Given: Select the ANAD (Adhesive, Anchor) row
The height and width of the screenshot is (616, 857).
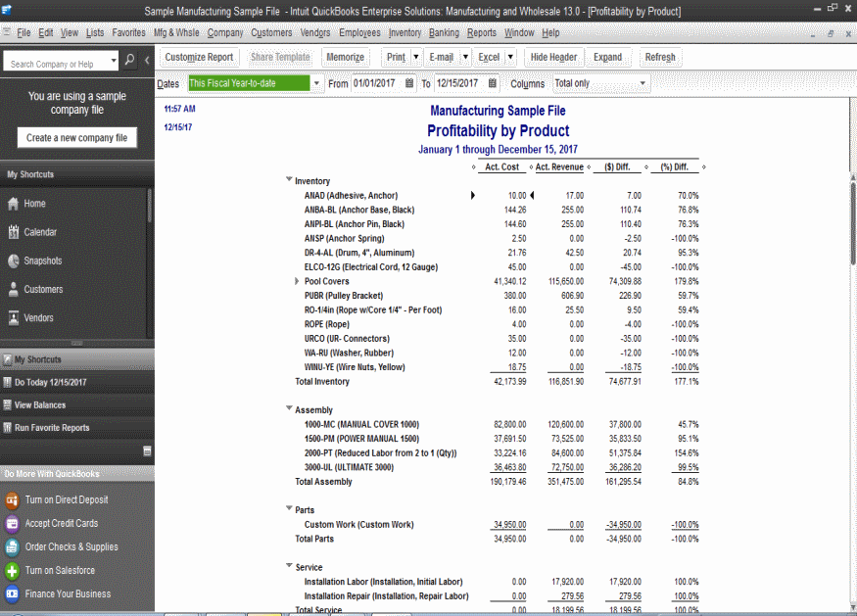Looking at the screenshot, I should pyautogui.click(x=501, y=195).
